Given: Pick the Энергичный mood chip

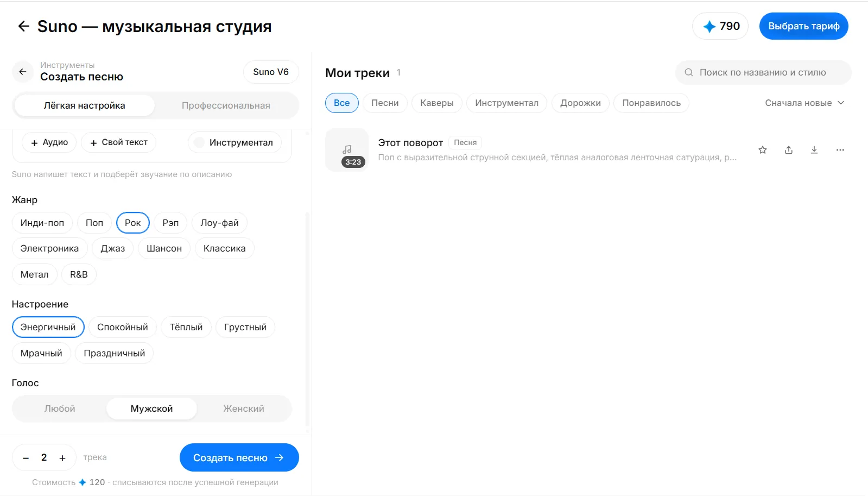Looking at the screenshot, I should click(x=48, y=327).
